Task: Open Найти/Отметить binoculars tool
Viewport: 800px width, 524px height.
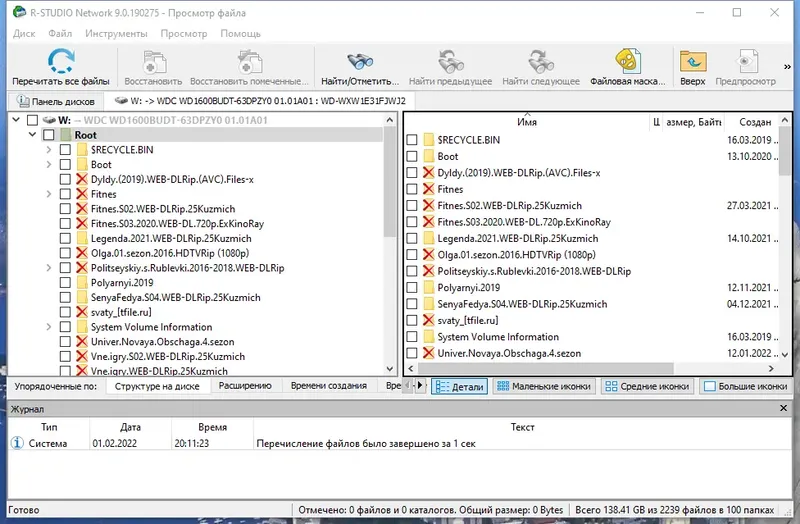Action: (360, 62)
